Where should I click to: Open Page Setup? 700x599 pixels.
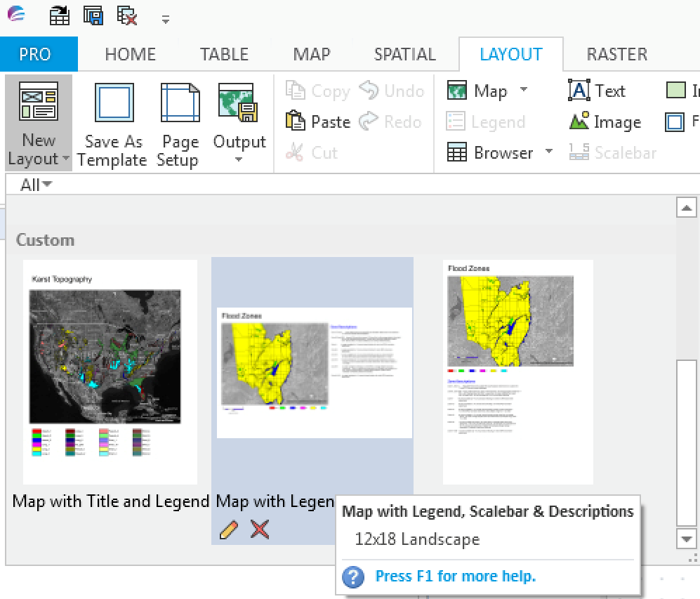coord(178,123)
